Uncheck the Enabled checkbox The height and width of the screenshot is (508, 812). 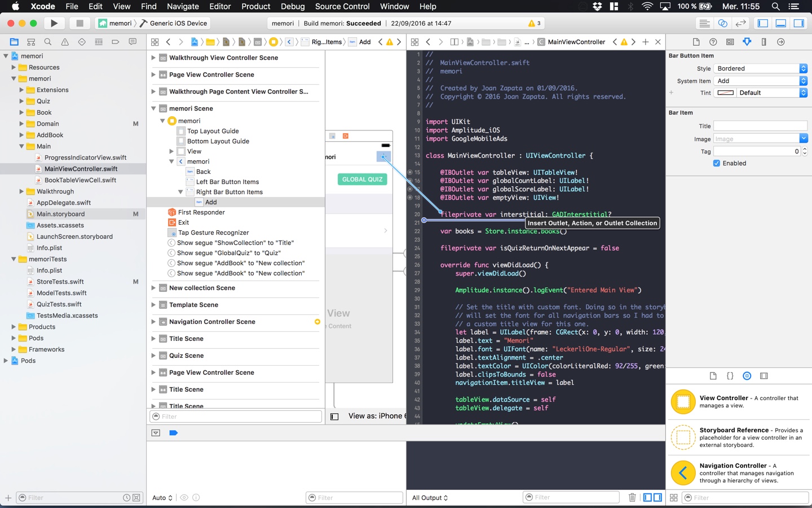click(717, 163)
